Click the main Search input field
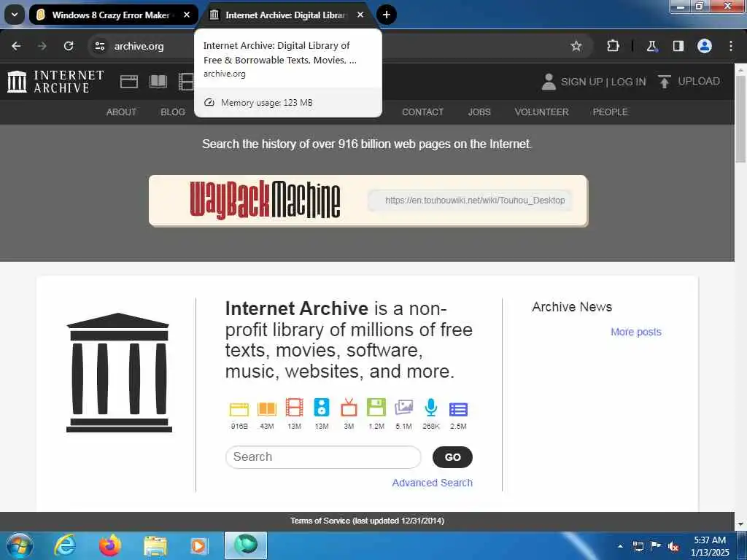 point(323,457)
